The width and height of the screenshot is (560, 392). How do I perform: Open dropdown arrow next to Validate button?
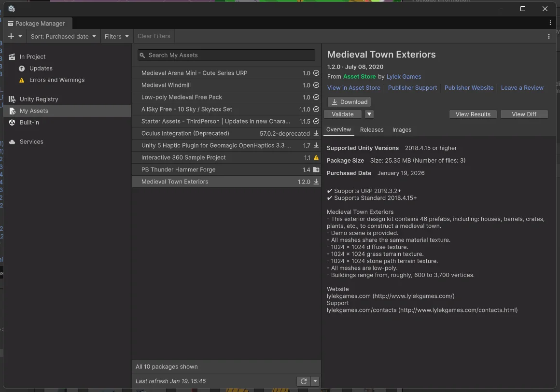coord(369,114)
